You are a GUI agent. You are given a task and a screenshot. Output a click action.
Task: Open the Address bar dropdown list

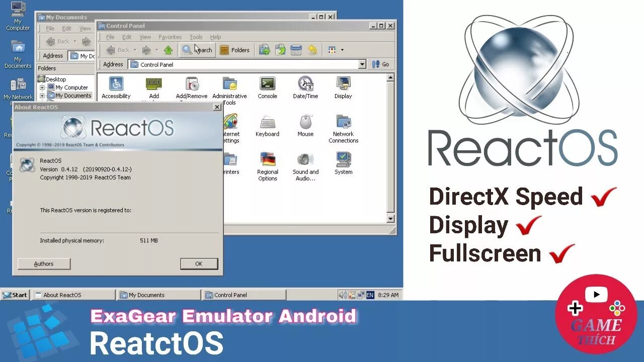[x=363, y=64]
